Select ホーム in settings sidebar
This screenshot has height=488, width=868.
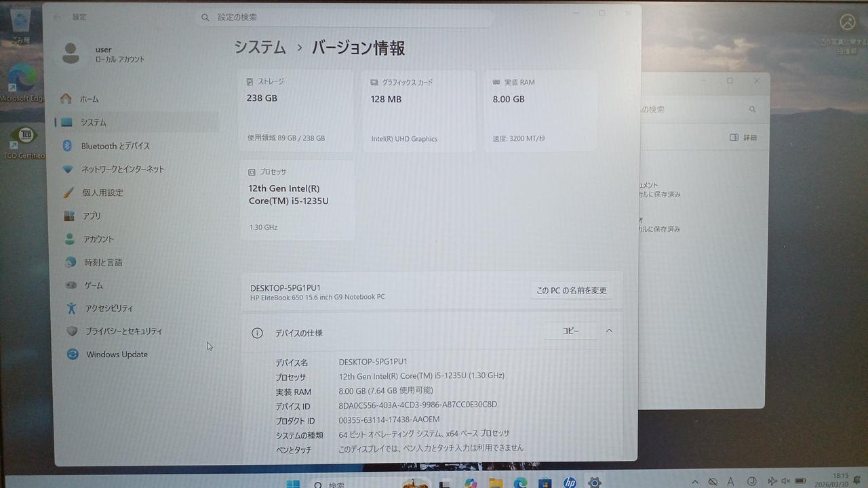[x=89, y=99]
